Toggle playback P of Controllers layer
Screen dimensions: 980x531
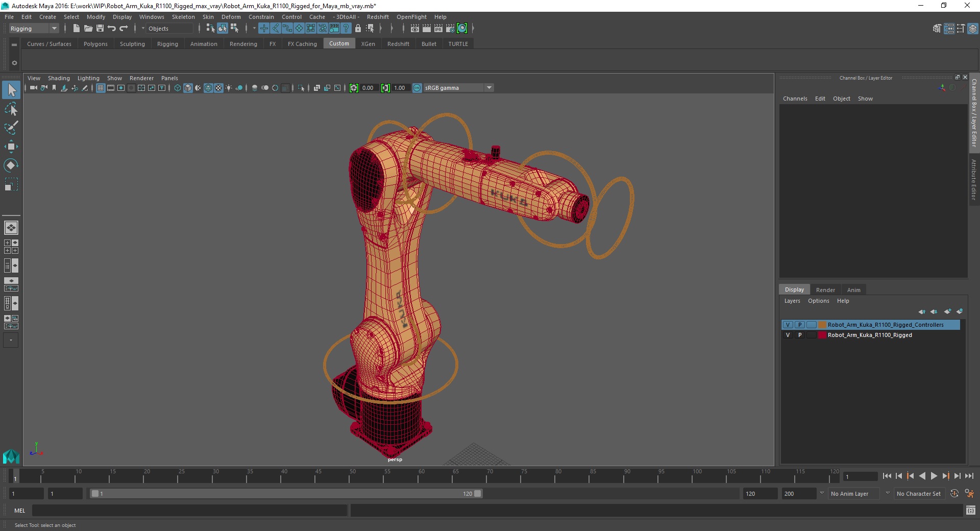(800, 325)
